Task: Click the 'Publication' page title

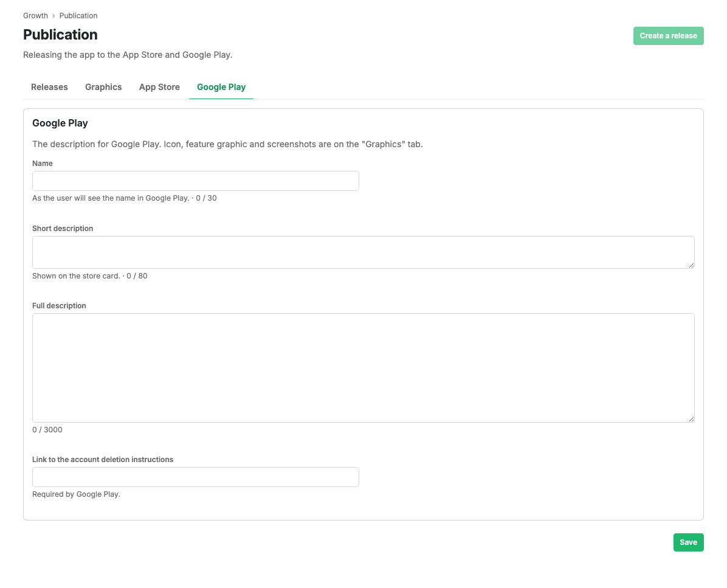Action: click(x=60, y=35)
